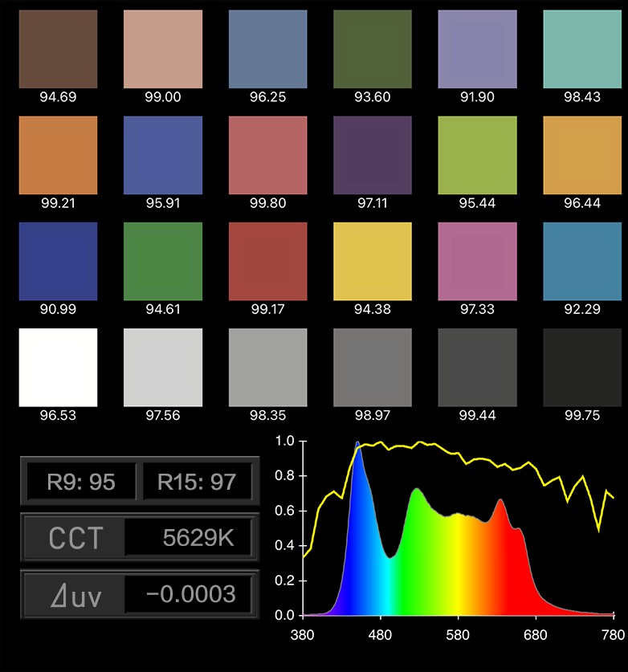Click the magenta swatch labeled 97.33
The width and height of the screenshot is (628, 672).
tap(478, 262)
